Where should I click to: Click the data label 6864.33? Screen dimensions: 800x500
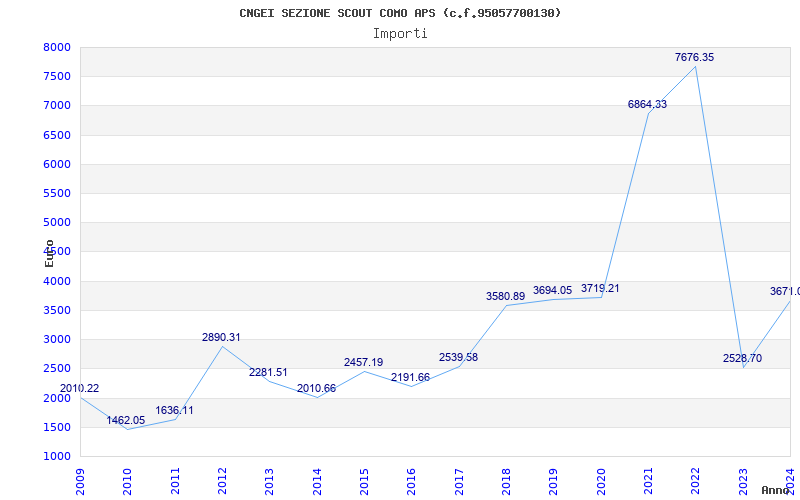click(647, 105)
